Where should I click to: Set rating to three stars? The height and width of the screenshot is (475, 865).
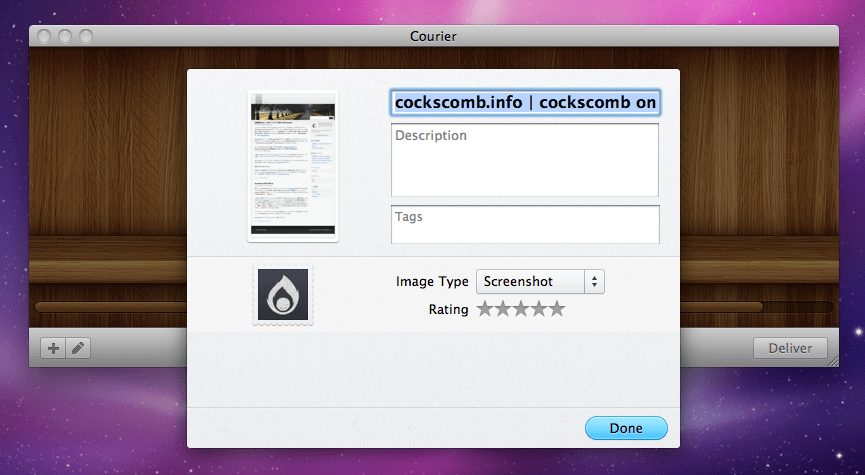[x=521, y=308]
